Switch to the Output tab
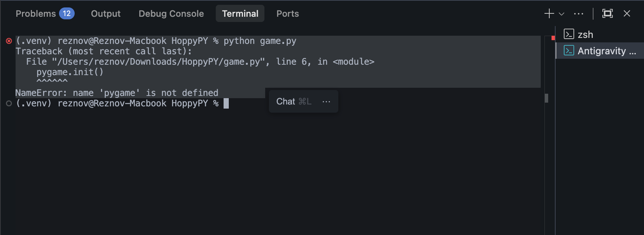This screenshot has height=235, width=644. [105, 13]
